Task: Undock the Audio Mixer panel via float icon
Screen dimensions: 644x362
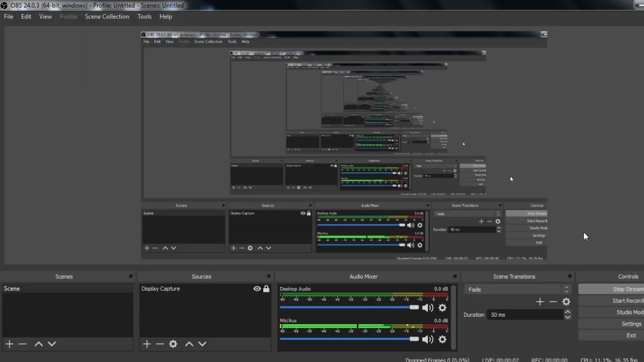Action: coord(455,277)
